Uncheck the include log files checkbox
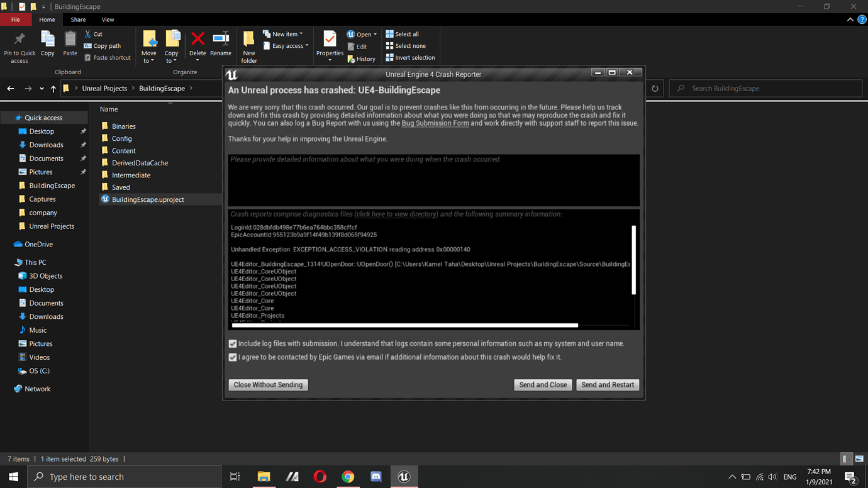 (x=233, y=343)
